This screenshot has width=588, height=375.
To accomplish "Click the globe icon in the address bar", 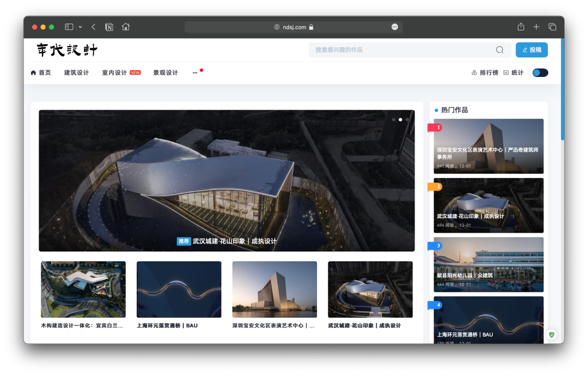I will coord(277,27).
